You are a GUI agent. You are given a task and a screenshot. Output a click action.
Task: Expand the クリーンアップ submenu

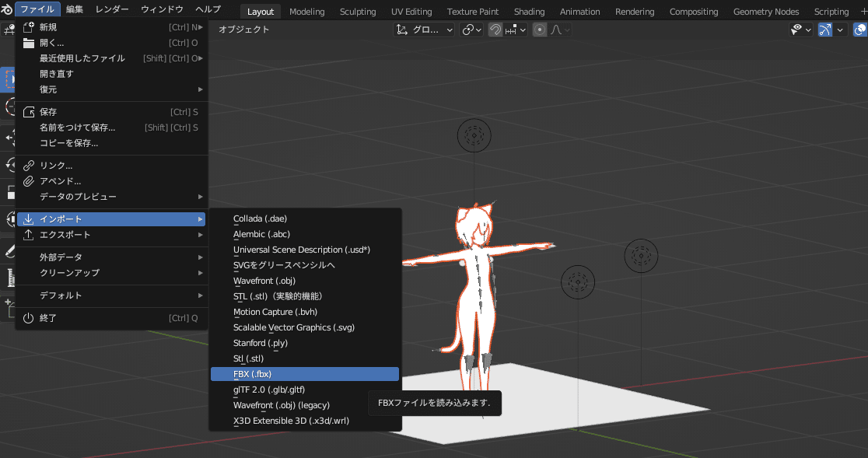click(112, 273)
